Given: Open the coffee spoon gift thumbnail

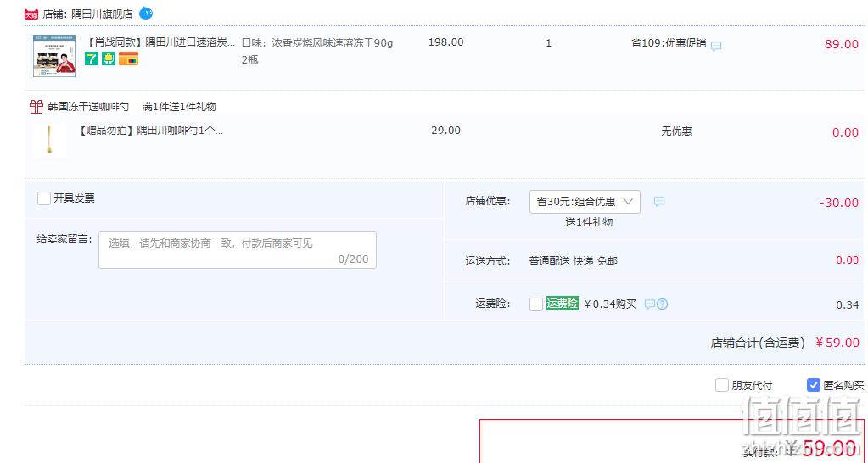Looking at the screenshot, I should (x=50, y=139).
